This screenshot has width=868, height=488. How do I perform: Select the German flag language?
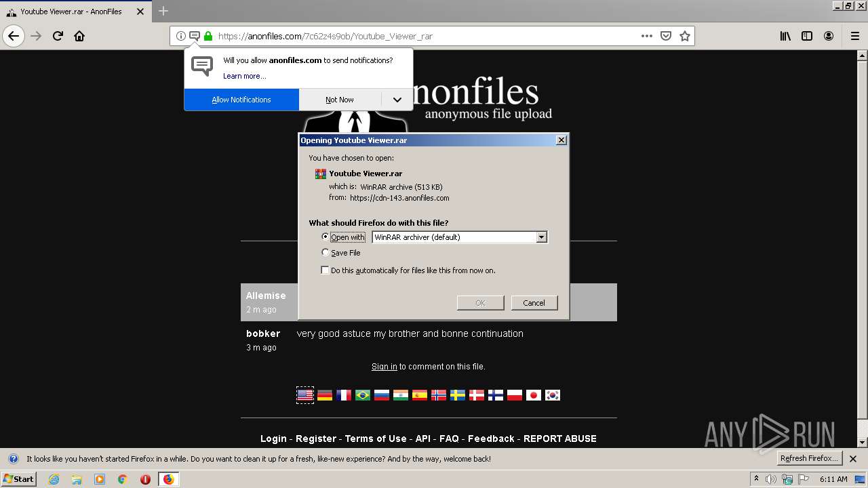[325, 395]
